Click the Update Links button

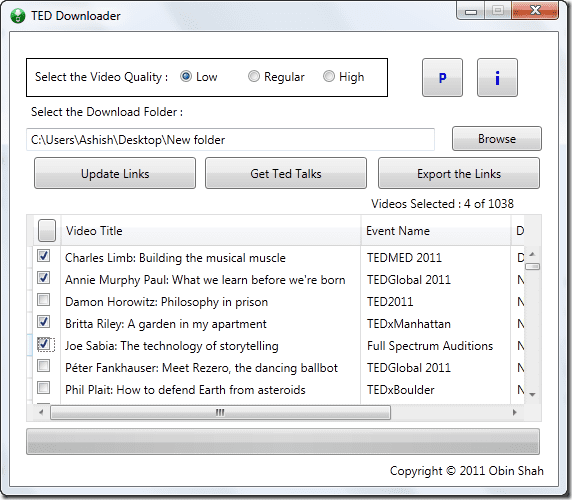click(115, 173)
